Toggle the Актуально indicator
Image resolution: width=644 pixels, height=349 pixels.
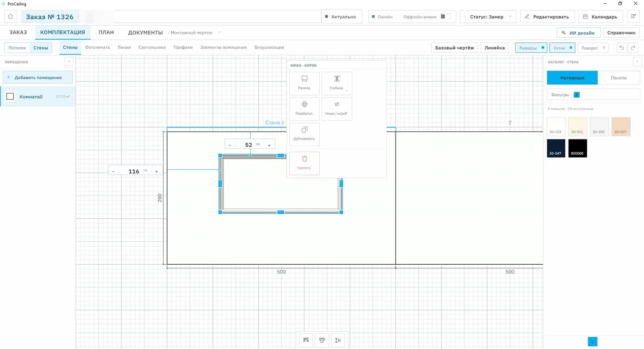coord(342,17)
